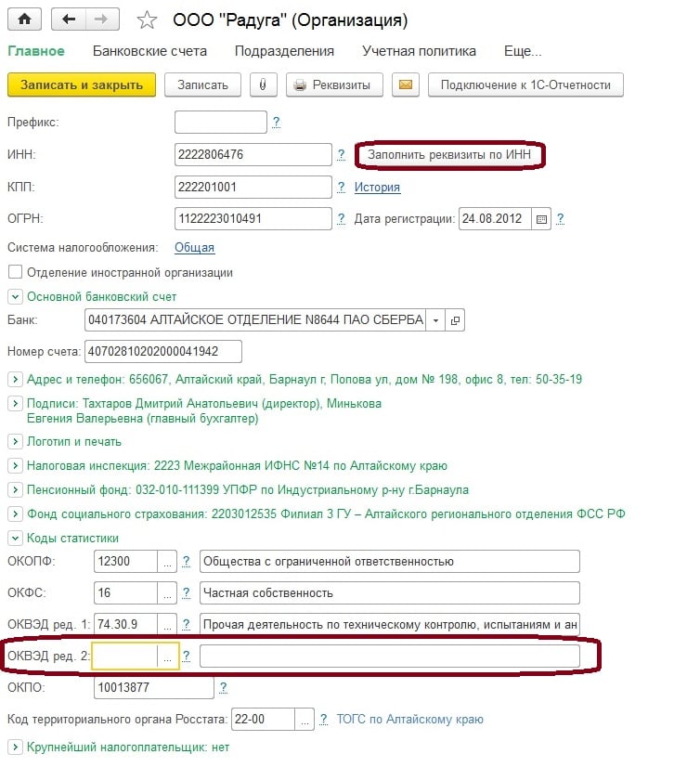Open the calendar for registration date

point(542,219)
